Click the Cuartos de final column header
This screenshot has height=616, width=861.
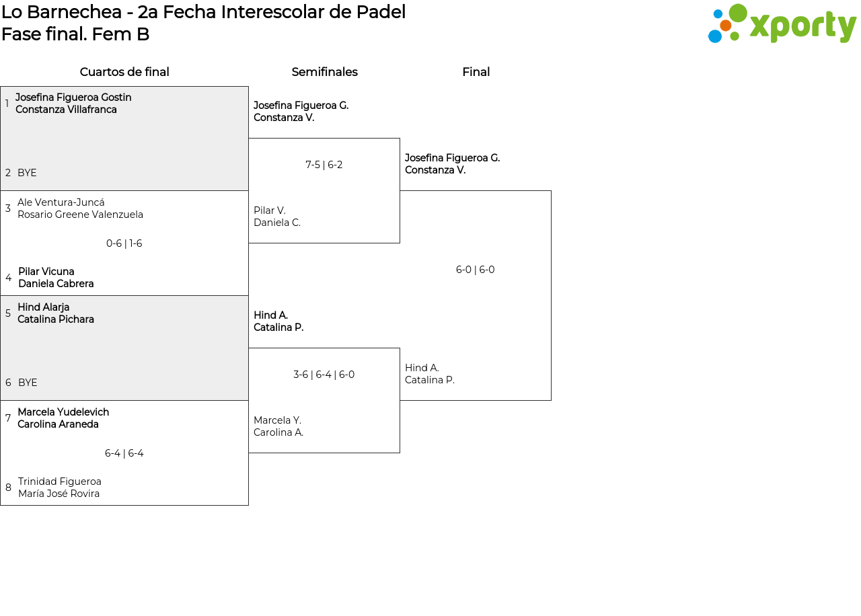point(124,72)
